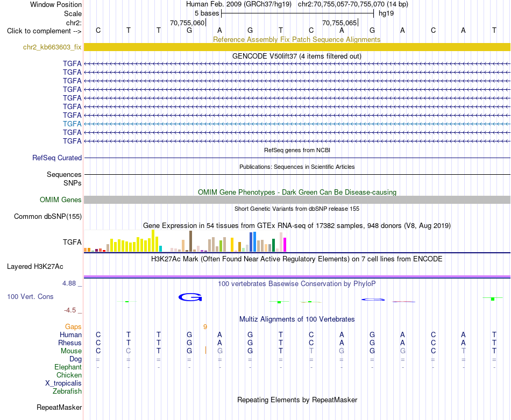The image size is (511, 420).
Task: Click the Common dbSNP(155) label
Action: [x=47, y=216]
